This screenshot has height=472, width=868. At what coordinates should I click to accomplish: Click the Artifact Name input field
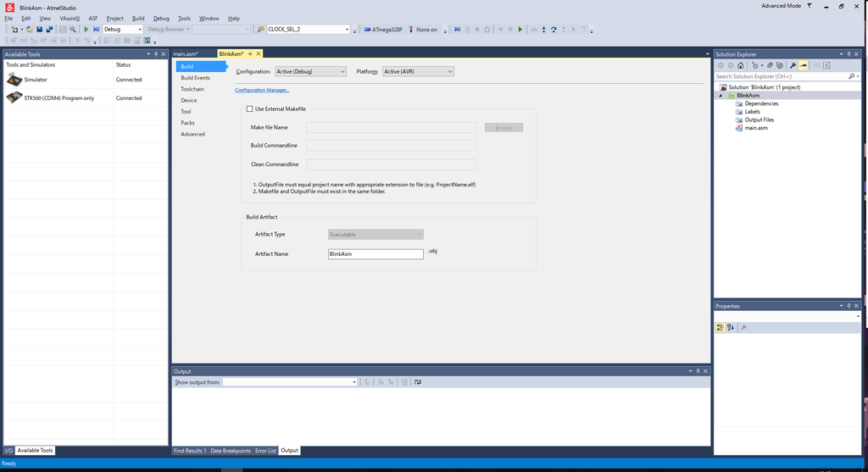(376, 254)
